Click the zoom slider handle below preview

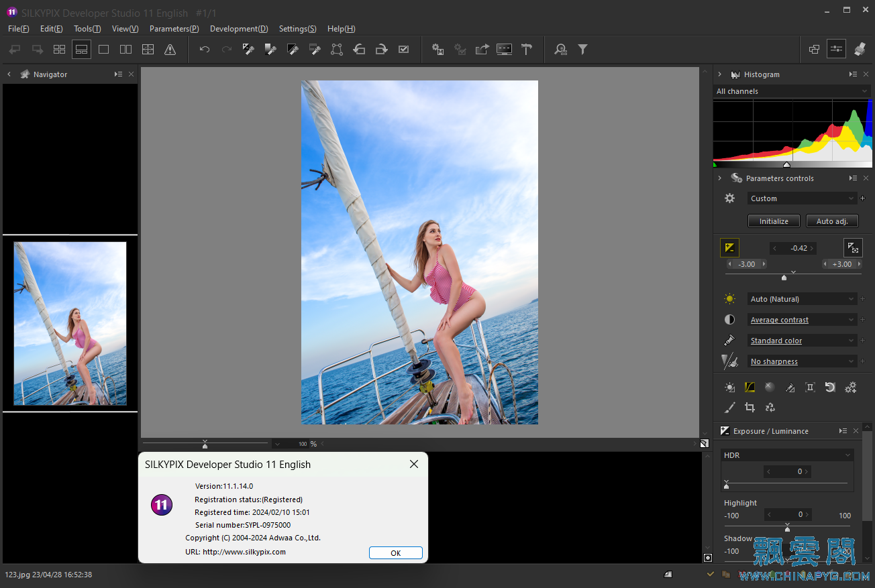(205, 445)
